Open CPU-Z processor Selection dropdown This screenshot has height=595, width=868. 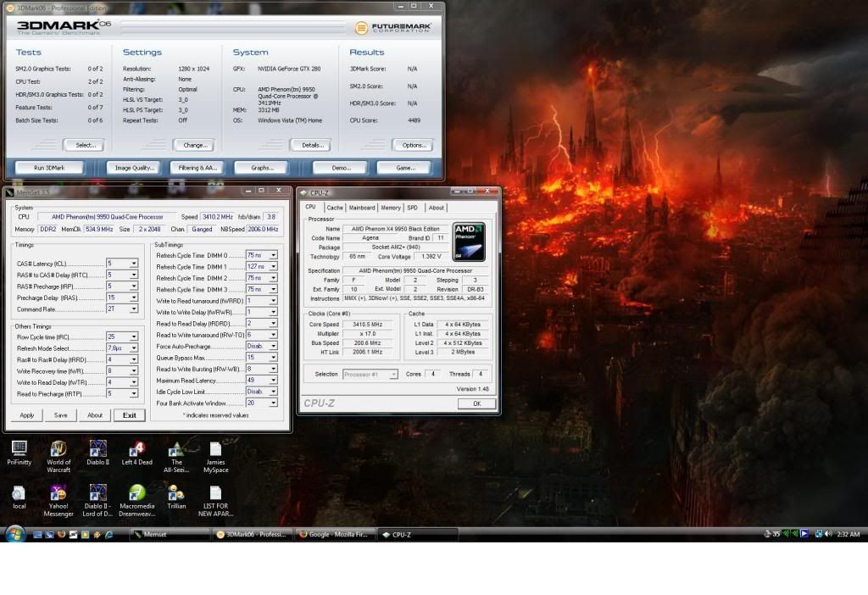(370, 374)
